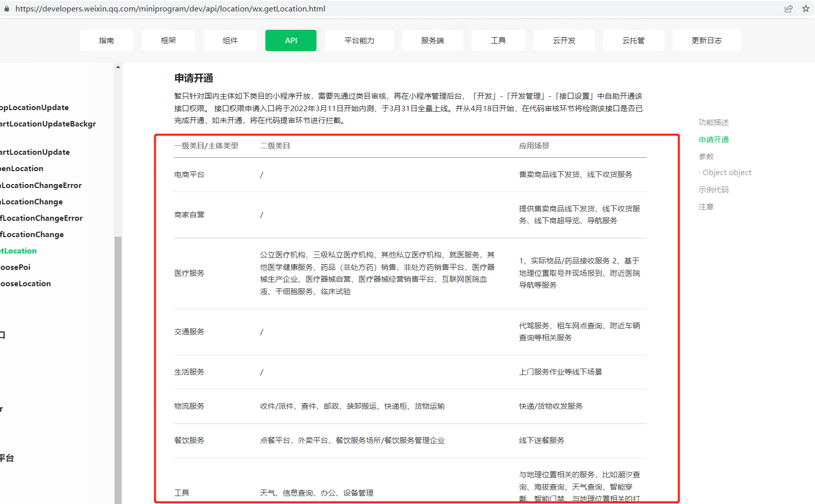Bookmark this page with the star icon
815x504 pixels.
(806, 9)
